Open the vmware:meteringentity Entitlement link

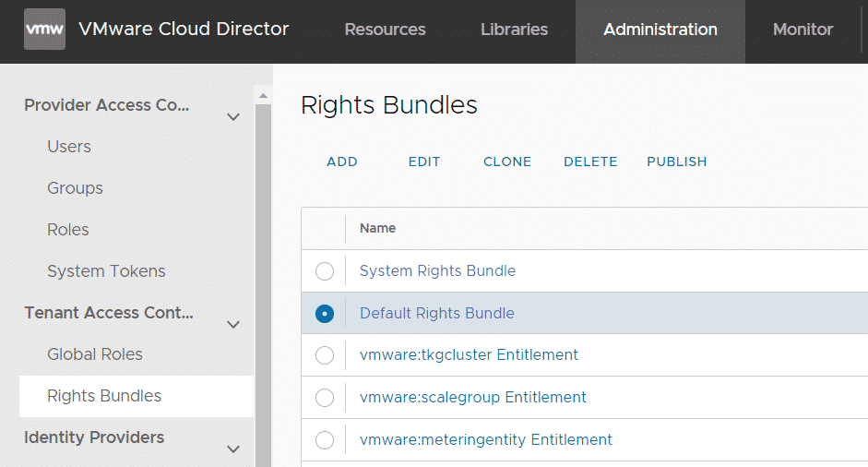(485, 440)
